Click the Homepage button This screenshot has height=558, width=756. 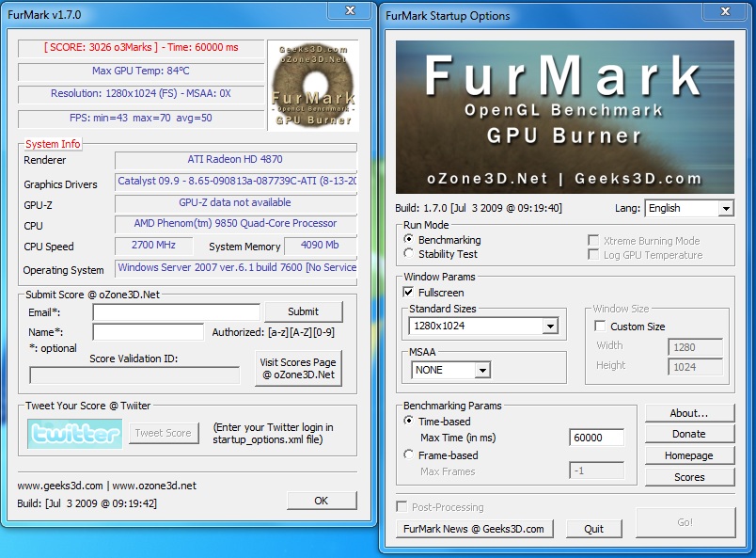click(689, 455)
